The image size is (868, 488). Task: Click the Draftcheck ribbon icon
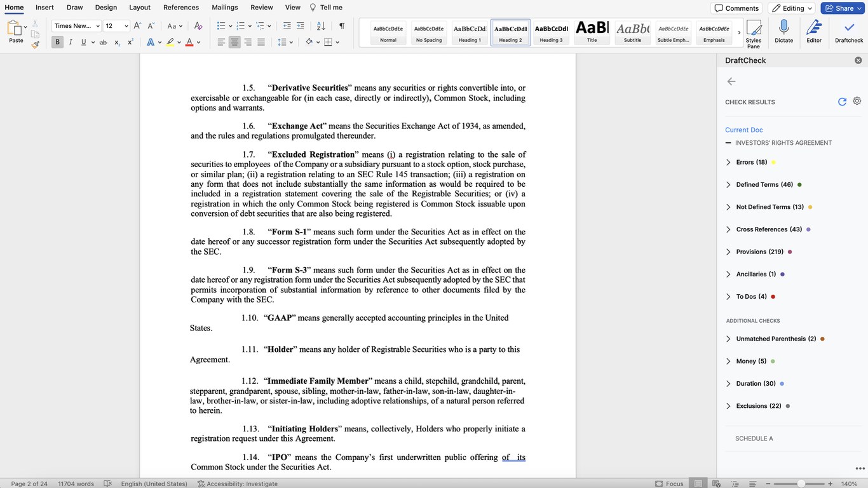(849, 31)
